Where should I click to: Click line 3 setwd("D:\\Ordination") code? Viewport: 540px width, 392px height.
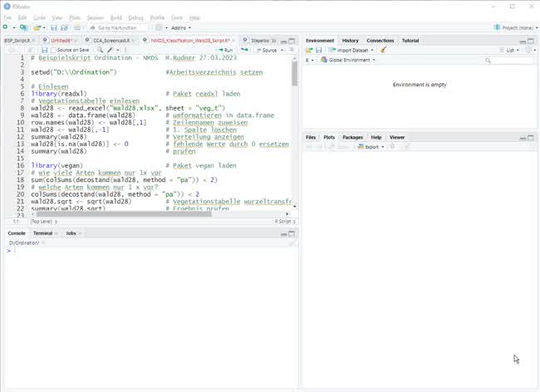pyautogui.click(x=74, y=72)
